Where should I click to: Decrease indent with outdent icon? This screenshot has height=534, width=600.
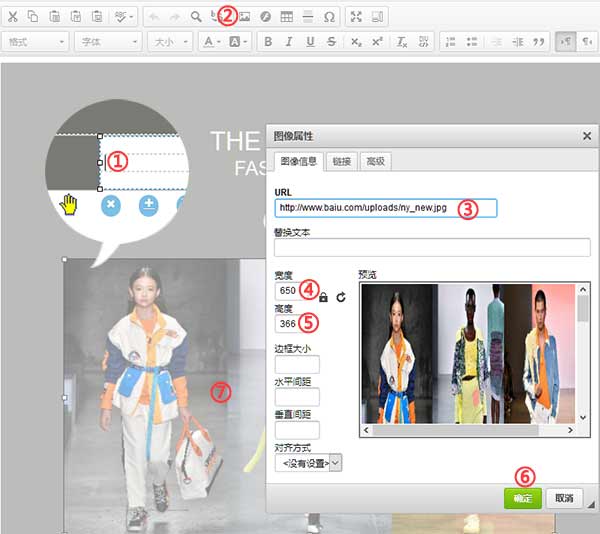click(496, 41)
